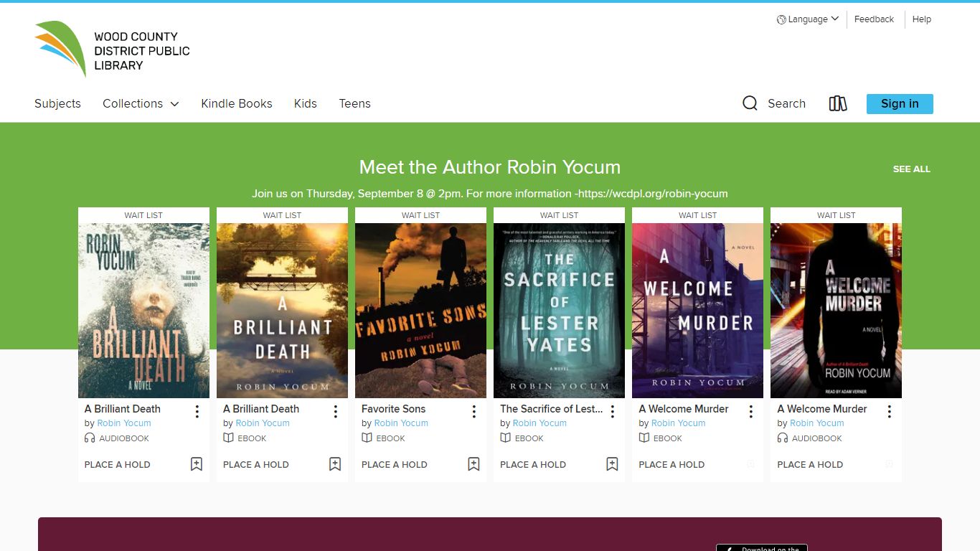Viewport: 980px width, 551px height.
Task: Open options menu for A Welcome Murder audiobook
Action: (x=889, y=411)
